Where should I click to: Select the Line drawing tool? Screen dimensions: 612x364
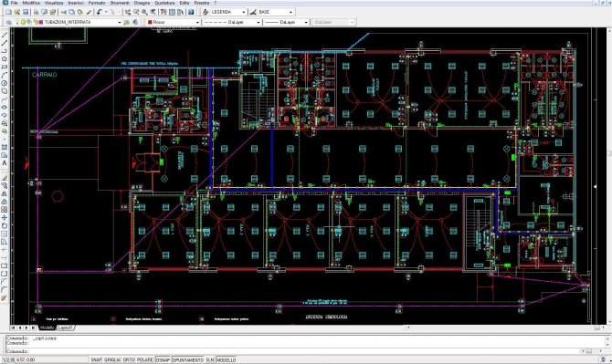[x=5, y=35]
